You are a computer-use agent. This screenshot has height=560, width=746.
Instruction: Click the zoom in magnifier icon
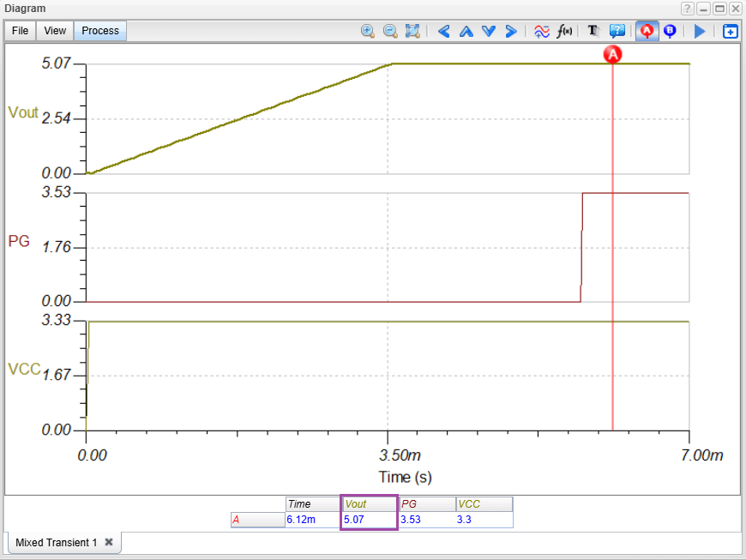pyautogui.click(x=368, y=31)
